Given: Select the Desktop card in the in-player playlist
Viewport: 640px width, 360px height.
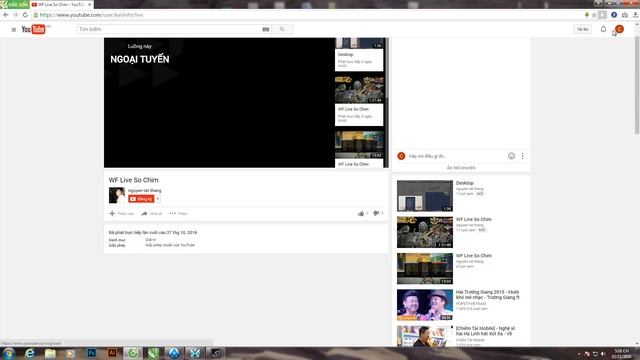Looking at the screenshot, I should tap(359, 54).
